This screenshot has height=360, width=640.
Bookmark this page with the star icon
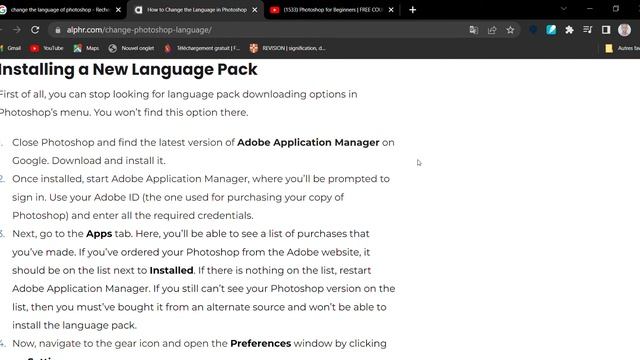(510, 30)
